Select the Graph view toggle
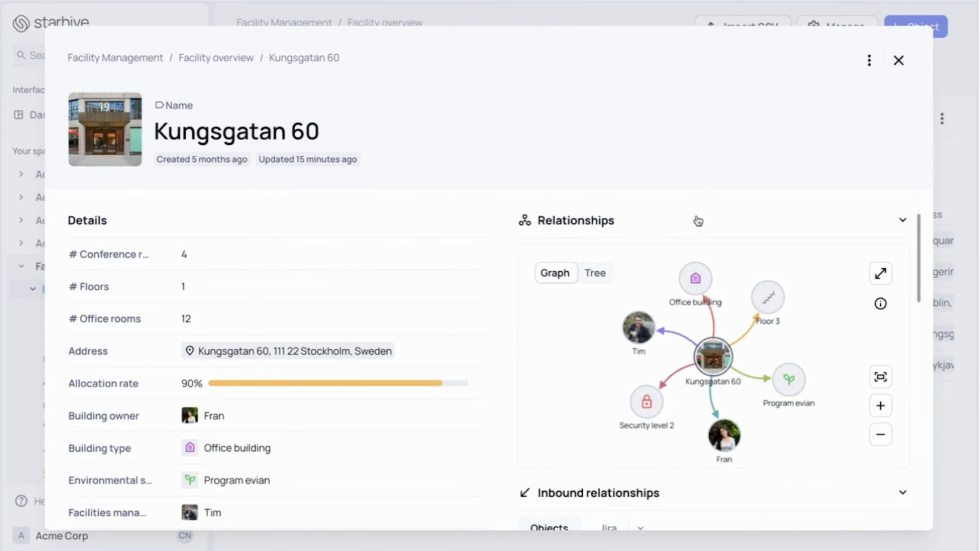The width and height of the screenshot is (980, 551). click(555, 273)
